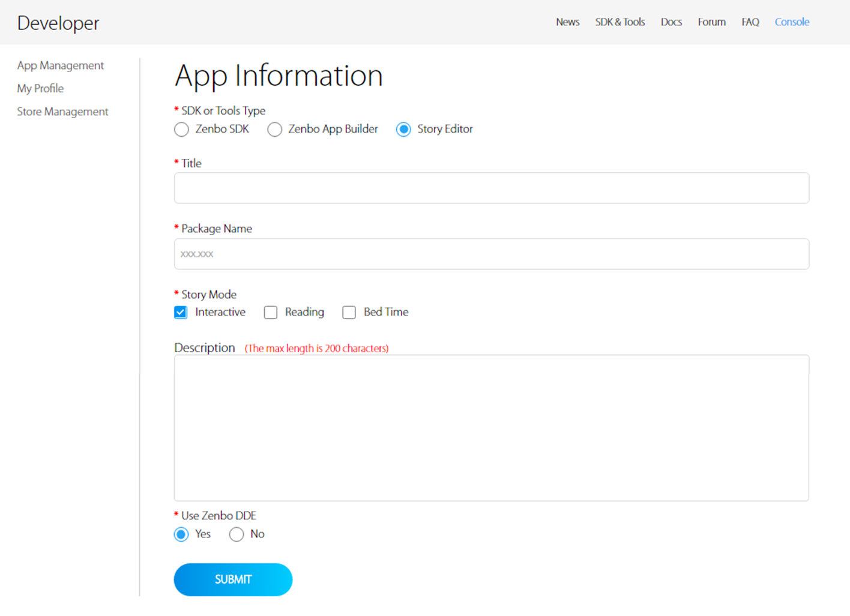This screenshot has height=616, width=850.
Task: Open the News page in top navigation
Action: (x=567, y=22)
